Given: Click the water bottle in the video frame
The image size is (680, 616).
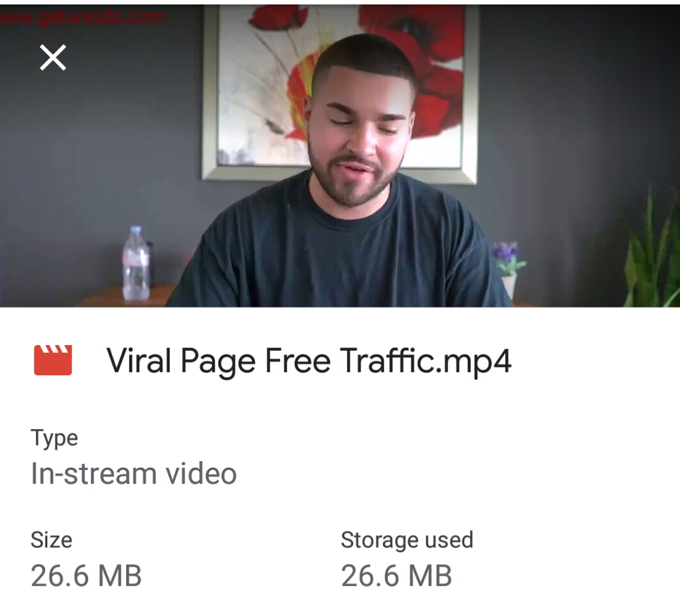Looking at the screenshot, I should pos(136,263).
